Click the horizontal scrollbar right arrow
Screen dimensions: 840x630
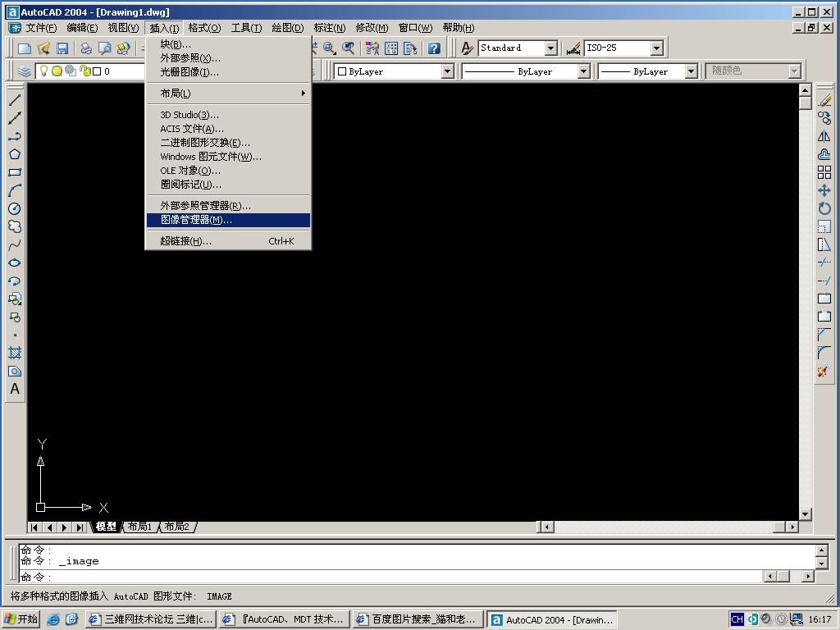(792, 527)
